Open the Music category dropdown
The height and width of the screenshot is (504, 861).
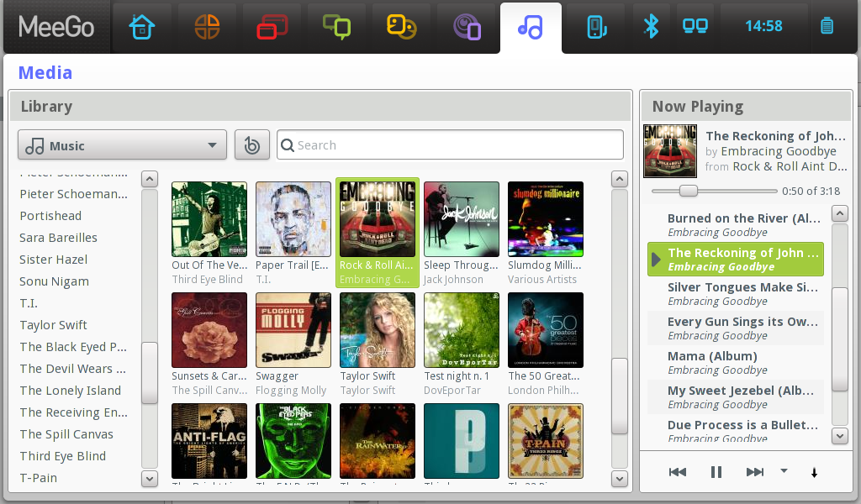(123, 145)
